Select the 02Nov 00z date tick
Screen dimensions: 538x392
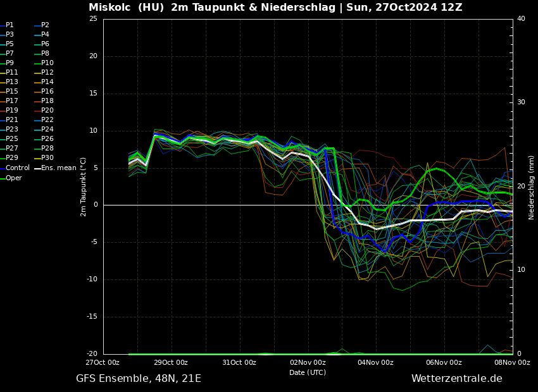pos(308,363)
